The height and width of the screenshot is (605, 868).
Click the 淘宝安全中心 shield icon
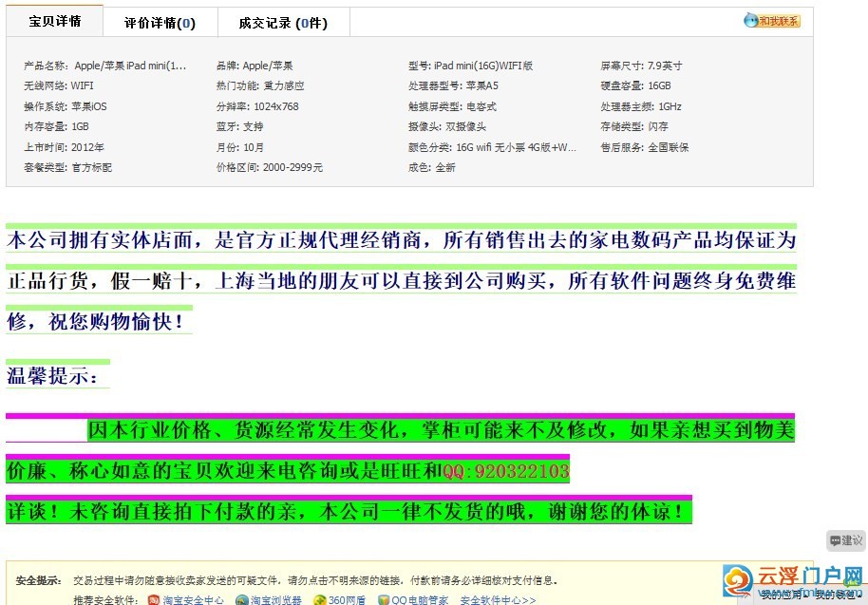click(x=155, y=598)
